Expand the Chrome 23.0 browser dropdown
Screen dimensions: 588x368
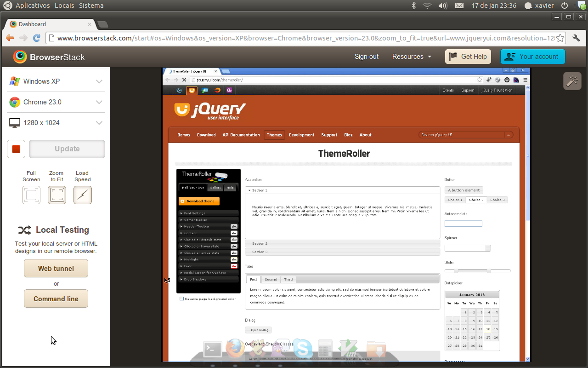pyautogui.click(x=56, y=102)
